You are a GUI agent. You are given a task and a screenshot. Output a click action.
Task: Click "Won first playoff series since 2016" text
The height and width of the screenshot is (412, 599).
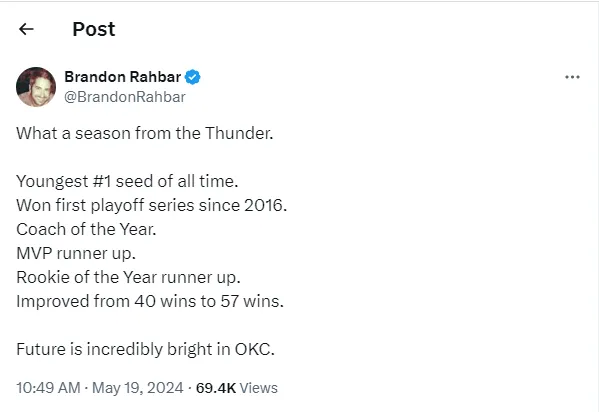pyautogui.click(x=152, y=205)
